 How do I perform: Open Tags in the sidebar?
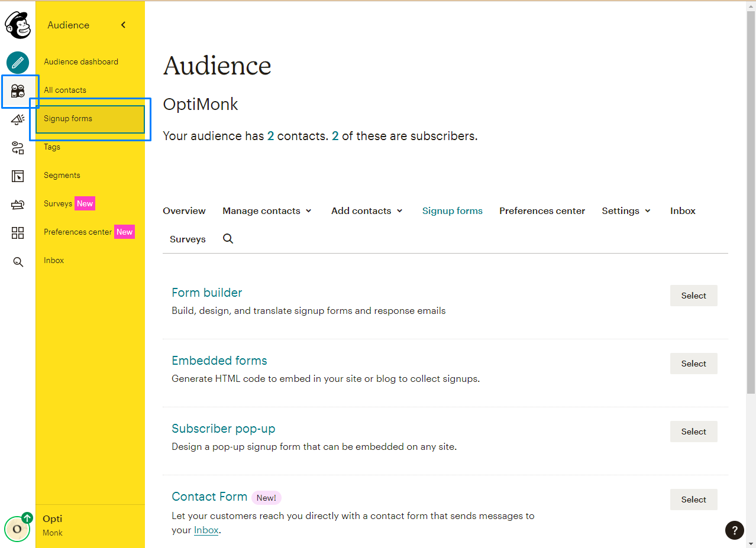point(52,147)
